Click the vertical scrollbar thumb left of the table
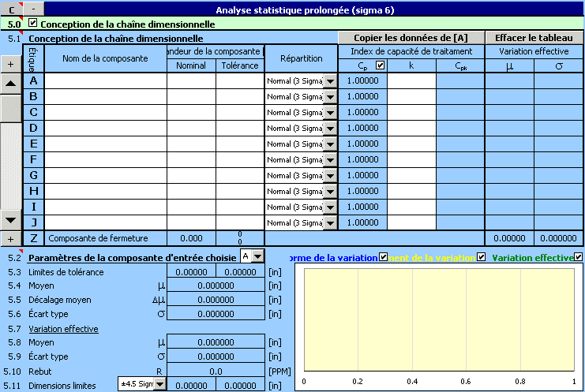The height and width of the screenshot is (392, 585). click(x=11, y=108)
